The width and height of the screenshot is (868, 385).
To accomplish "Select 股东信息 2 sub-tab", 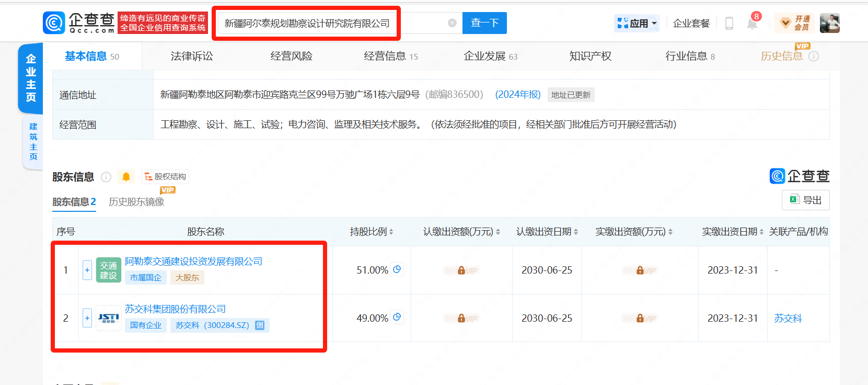I will coord(74,202).
